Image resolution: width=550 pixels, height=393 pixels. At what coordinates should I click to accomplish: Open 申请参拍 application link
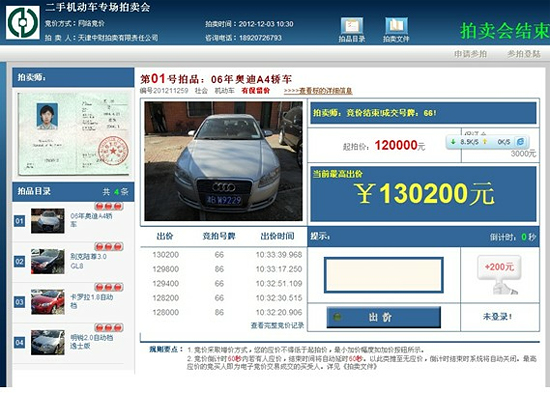point(470,54)
